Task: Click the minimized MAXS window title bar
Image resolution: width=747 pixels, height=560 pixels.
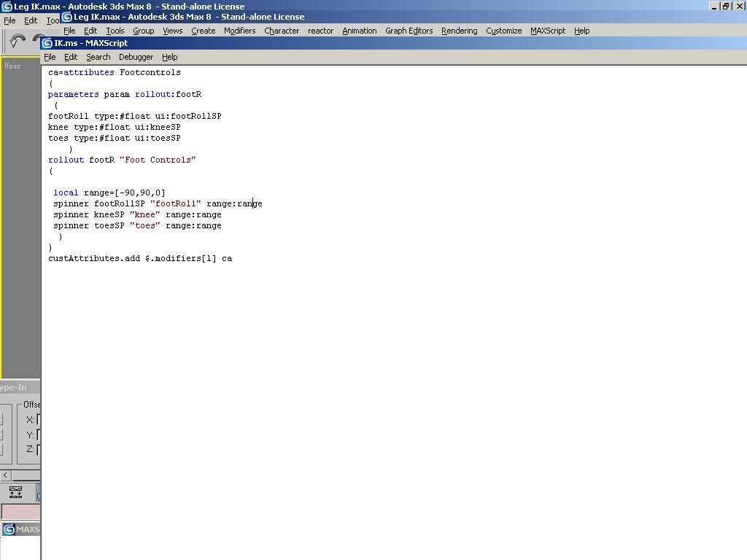Action: pos(20,529)
